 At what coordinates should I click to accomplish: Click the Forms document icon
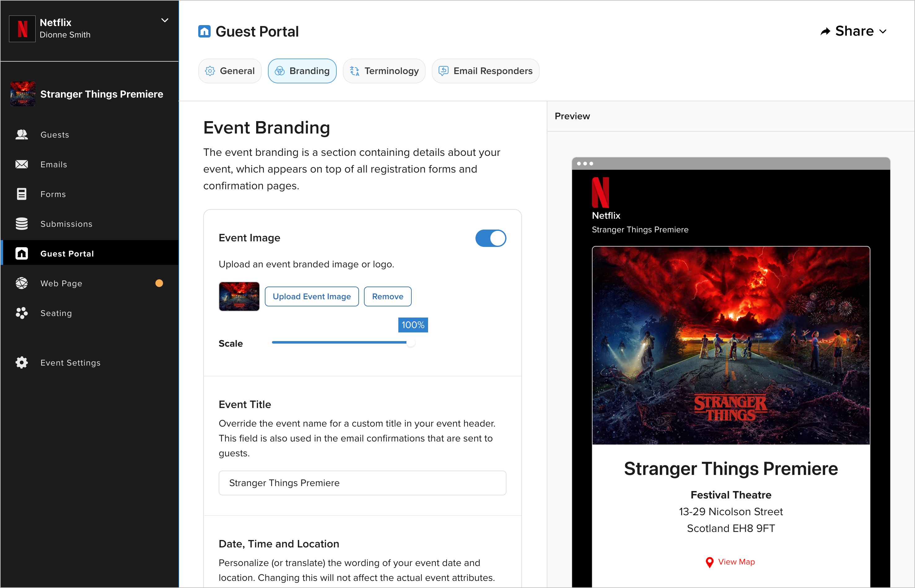[x=22, y=194]
